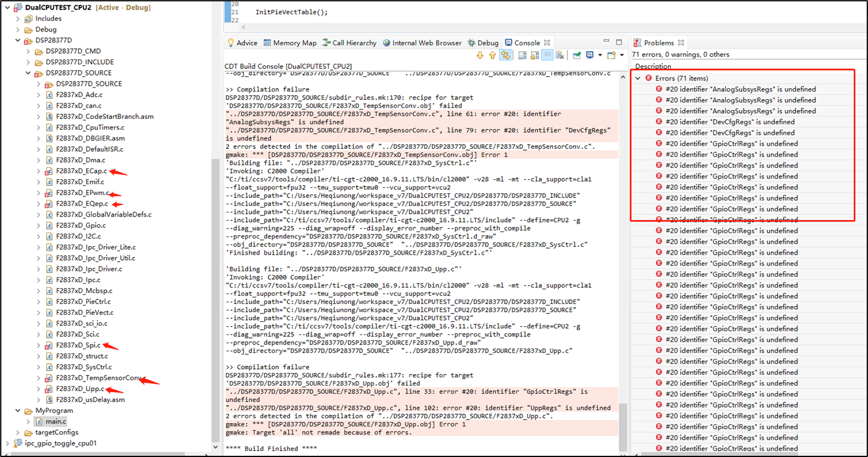This screenshot has width=868, height=457.
Task: Click the Description column header
Action: coord(653,66)
